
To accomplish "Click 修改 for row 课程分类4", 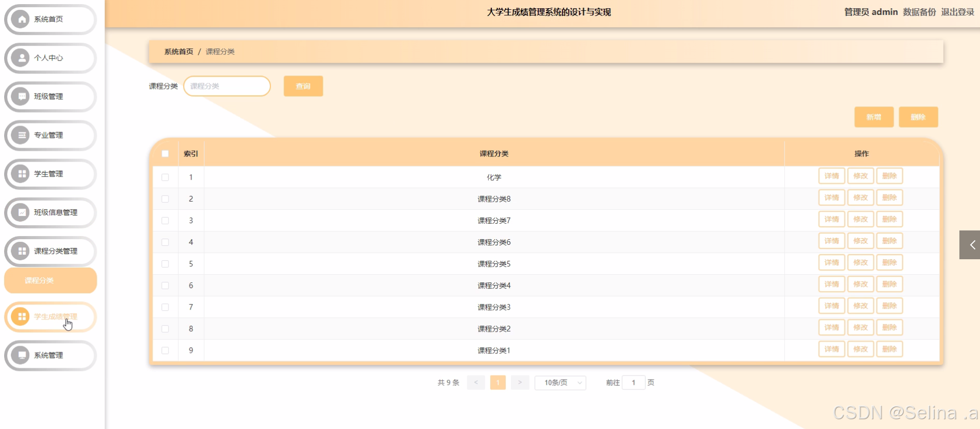I will coord(861,284).
